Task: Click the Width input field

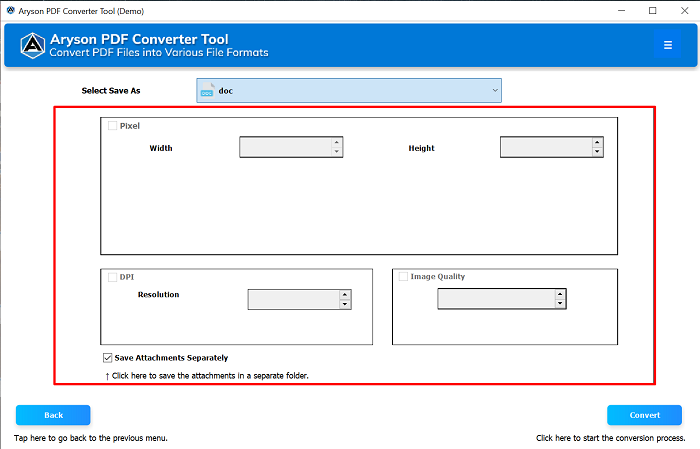Action: point(286,147)
